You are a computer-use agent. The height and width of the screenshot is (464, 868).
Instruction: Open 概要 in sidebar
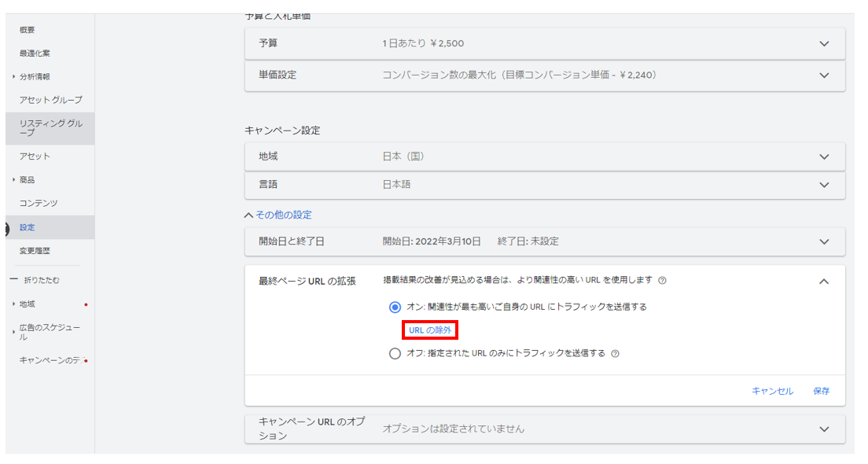pos(27,30)
